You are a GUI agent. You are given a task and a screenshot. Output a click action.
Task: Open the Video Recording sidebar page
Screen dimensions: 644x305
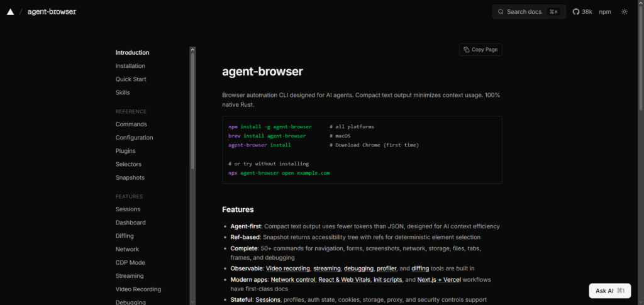pyautogui.click(x=138, y=289)
